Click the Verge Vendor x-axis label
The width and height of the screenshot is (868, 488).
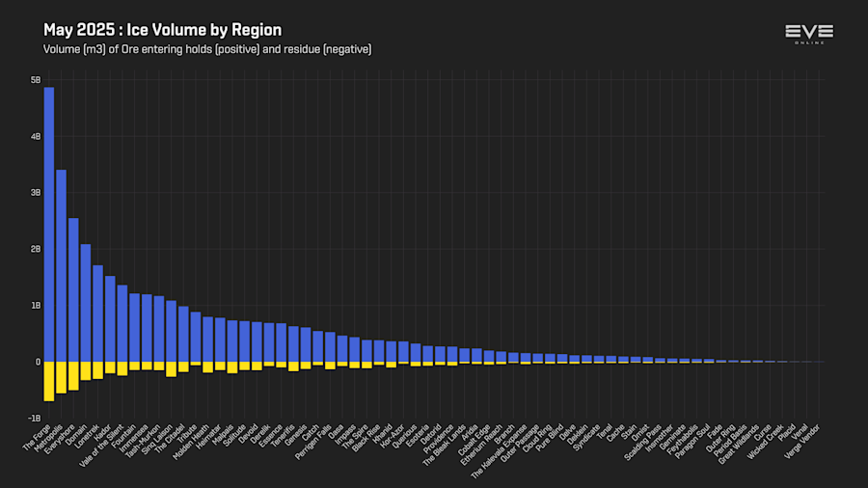pyautogui.click(x=802, y=442)
